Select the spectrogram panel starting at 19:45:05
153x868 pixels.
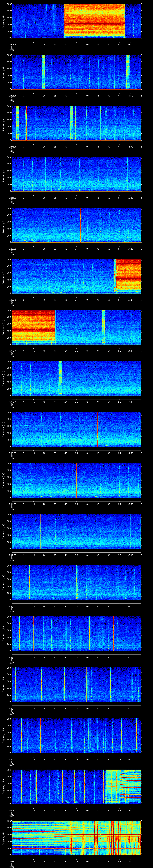77,685
